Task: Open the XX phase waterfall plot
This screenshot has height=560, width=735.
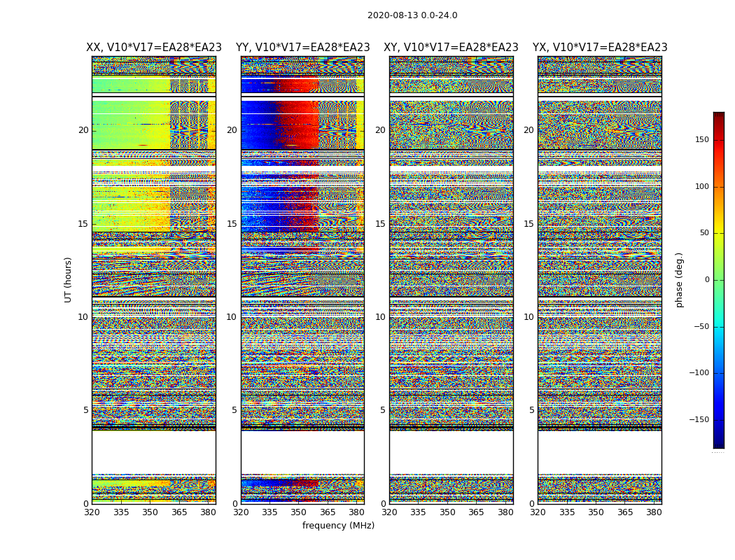Action: (x=153, y=280)
